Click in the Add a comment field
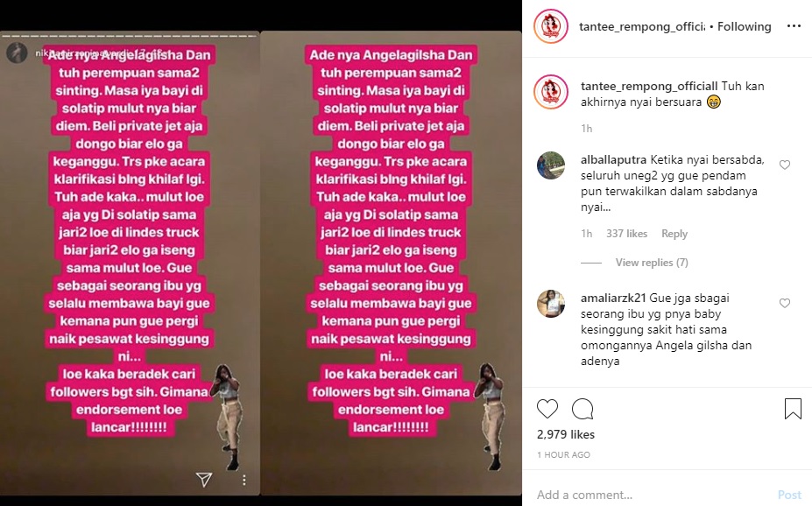Screen dimensions: 812x506 pos(653,495)
